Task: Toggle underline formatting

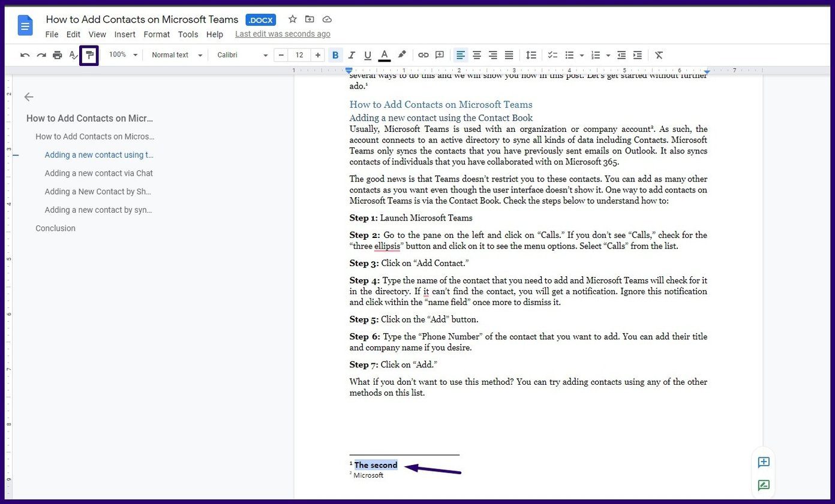Action: (x=368, y=55)
